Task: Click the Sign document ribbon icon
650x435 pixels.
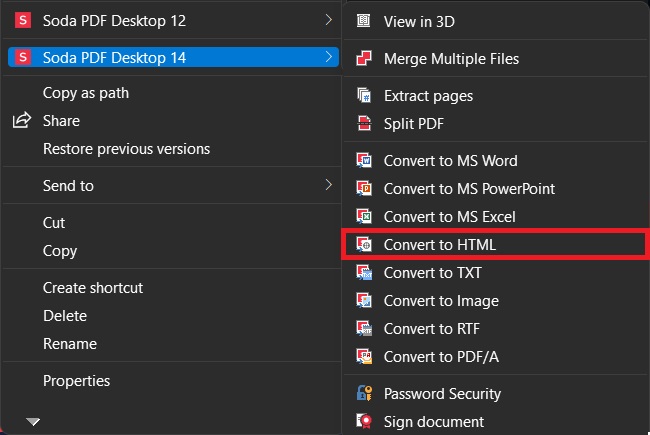Action: click(x=364, y=421)
